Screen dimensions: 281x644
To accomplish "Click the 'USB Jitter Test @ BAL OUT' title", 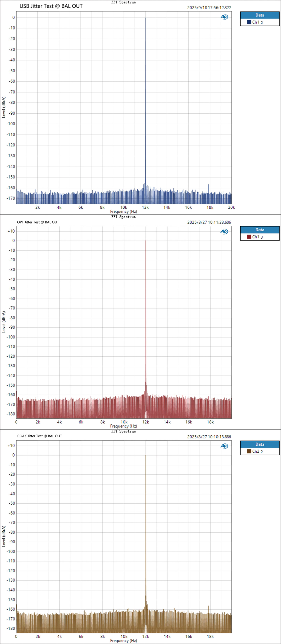I will [x=51, y=6].
